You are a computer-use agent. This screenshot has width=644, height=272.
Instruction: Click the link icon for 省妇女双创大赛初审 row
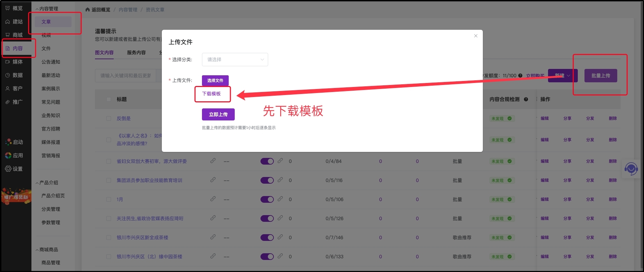[x=213, y=161]
